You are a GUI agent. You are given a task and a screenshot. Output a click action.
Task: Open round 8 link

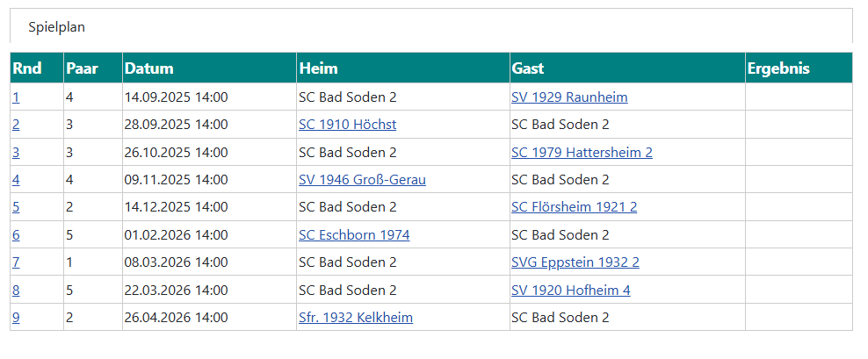coord(16,291)
